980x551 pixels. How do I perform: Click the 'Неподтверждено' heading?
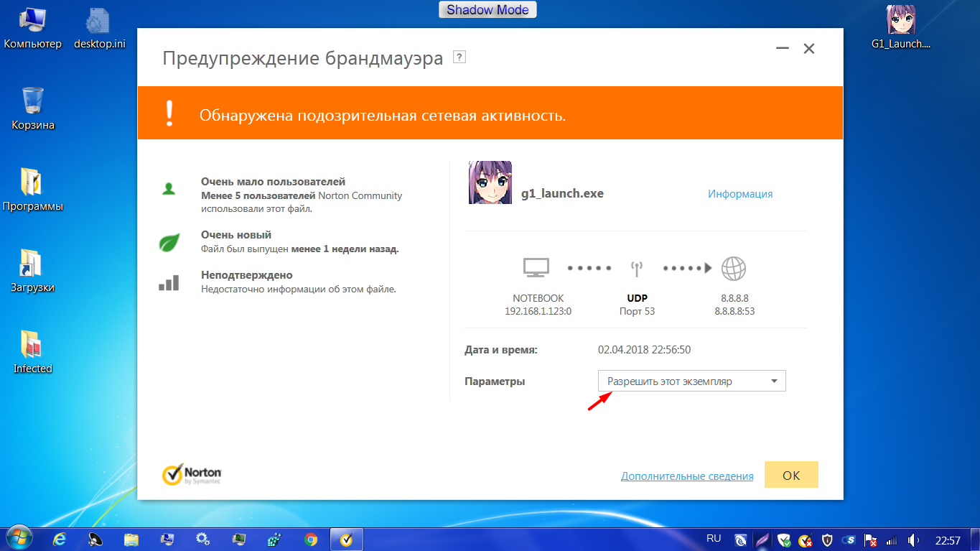coord(247,275)
